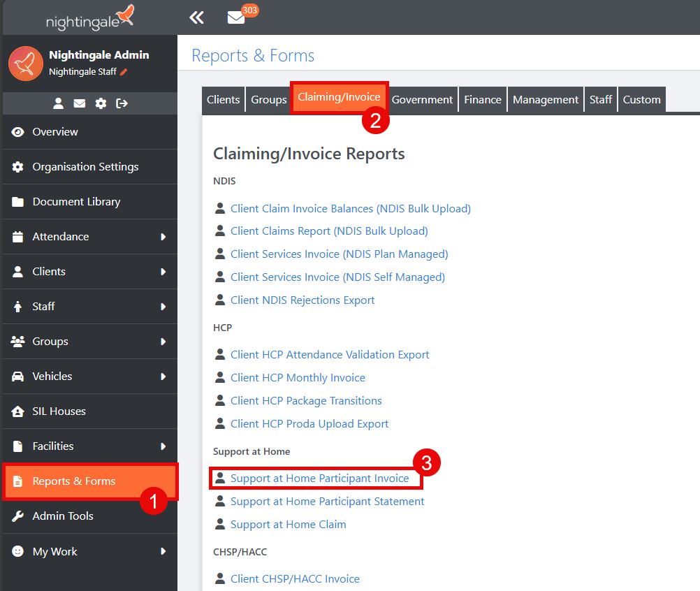
Task: Log out using the sign-out icon
Action: click(122, 103)
